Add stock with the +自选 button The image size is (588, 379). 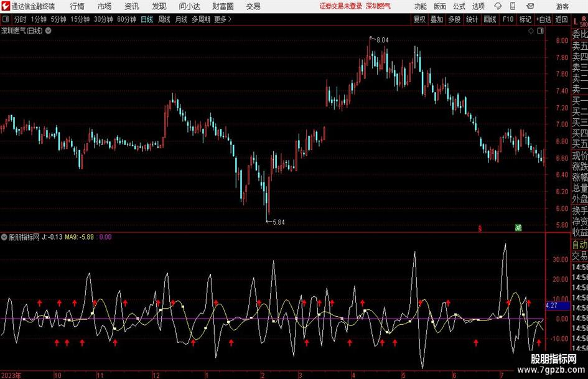pos(544,19)
